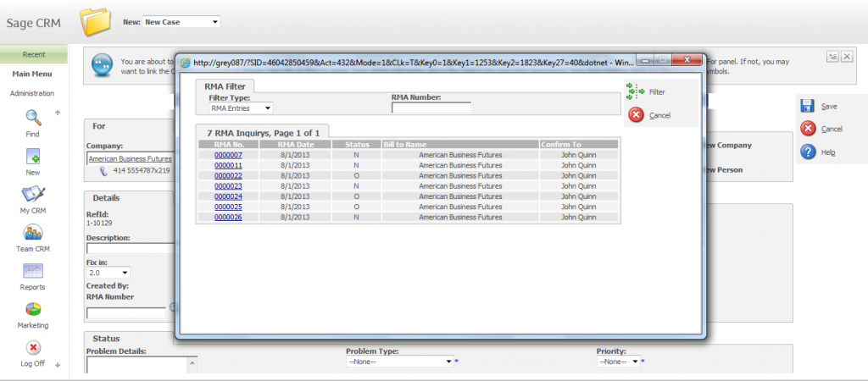The image size is (868, 381).
Task: Click the Save floppy disk icon
Action: tap(808, 106)
